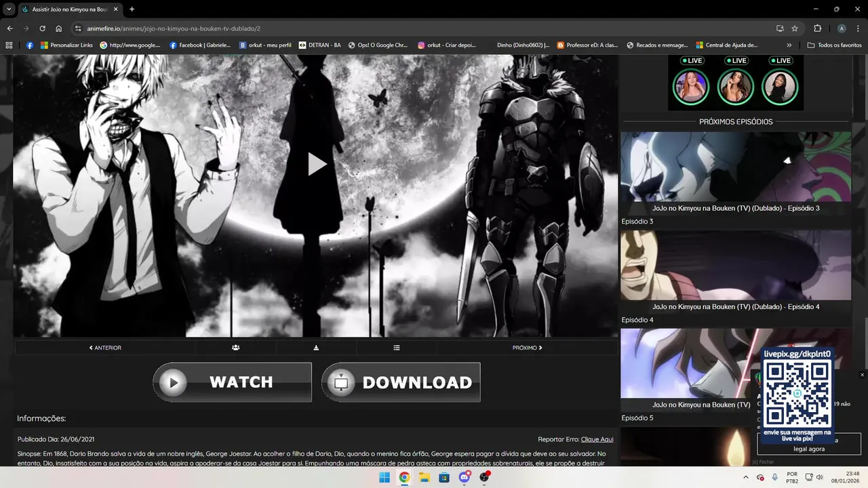Image resolution: width=868 pixels, height=488 pixels.
Task: Open Chrome three-dot menu
Action: point(858,28)
